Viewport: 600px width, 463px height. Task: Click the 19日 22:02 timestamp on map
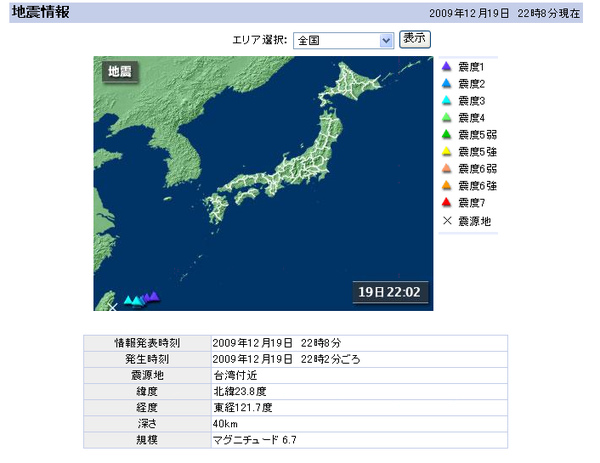coord(390,292)
